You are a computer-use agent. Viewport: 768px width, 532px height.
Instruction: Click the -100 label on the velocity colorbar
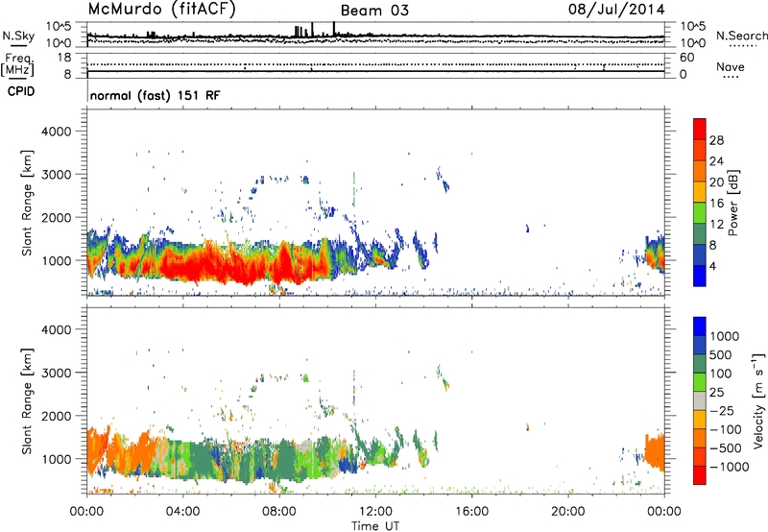point(726,429)
